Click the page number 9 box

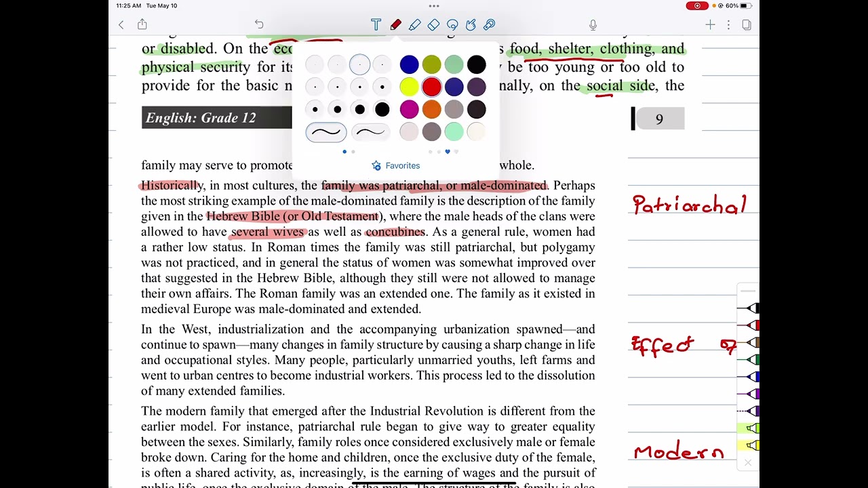pos(658,119)
